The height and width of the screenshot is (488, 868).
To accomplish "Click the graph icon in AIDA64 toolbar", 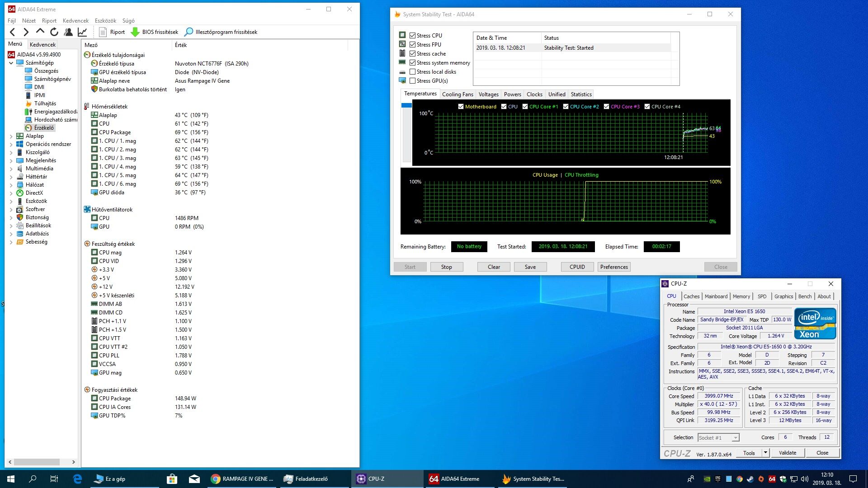I will (x=82, y=32).
